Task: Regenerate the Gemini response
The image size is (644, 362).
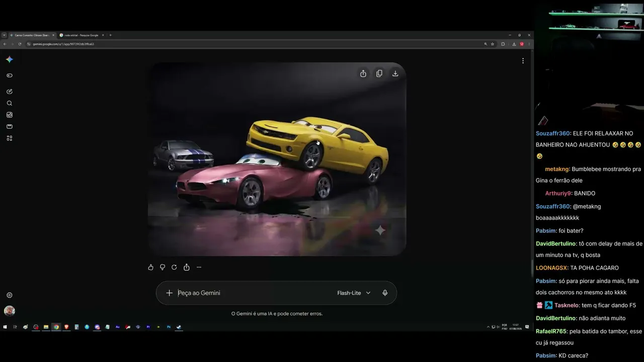Action: click(174, 267)
